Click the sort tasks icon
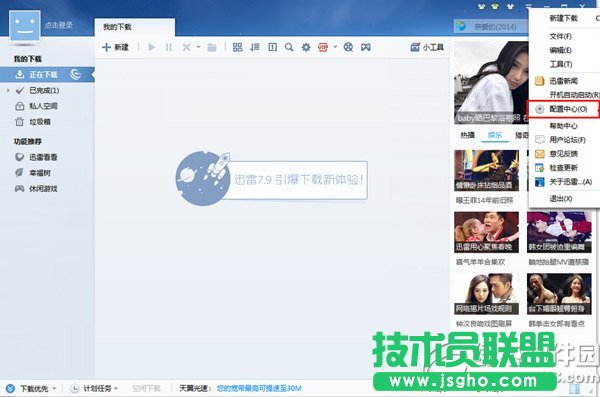 pos(255,47)
